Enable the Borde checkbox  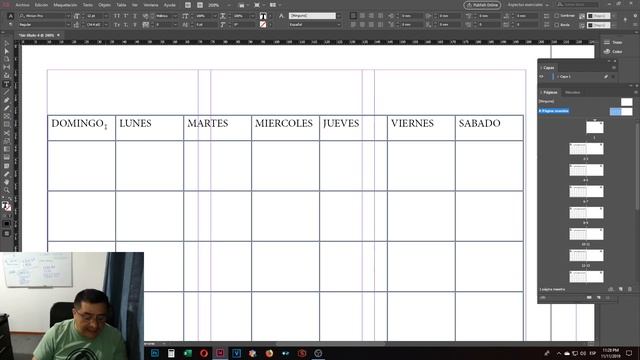556,25
